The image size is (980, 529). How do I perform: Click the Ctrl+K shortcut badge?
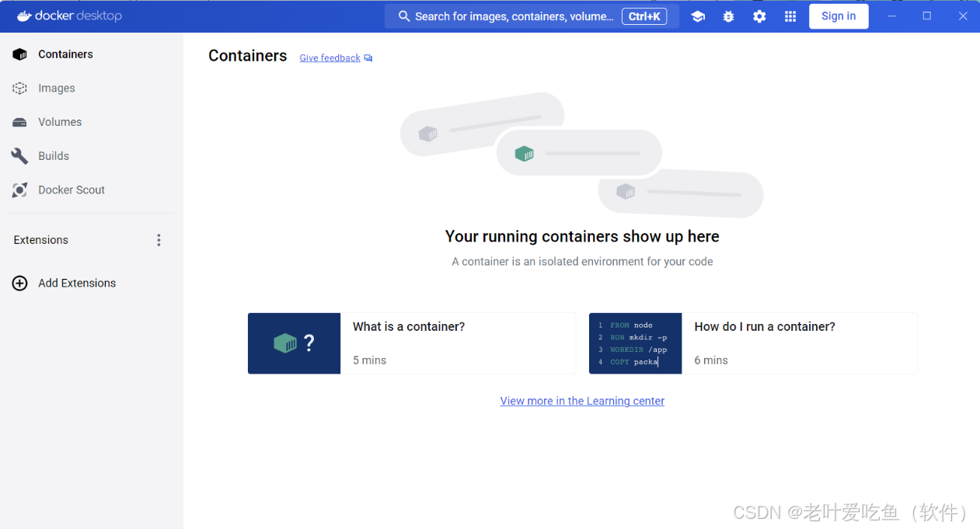tap(644, 16)
